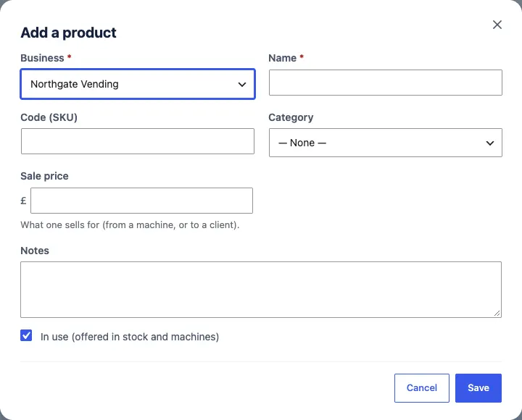Close the Add a product dialog
The height and width of the screenshot is (420, 522).
pyautogui.click(x=497, y=25)
